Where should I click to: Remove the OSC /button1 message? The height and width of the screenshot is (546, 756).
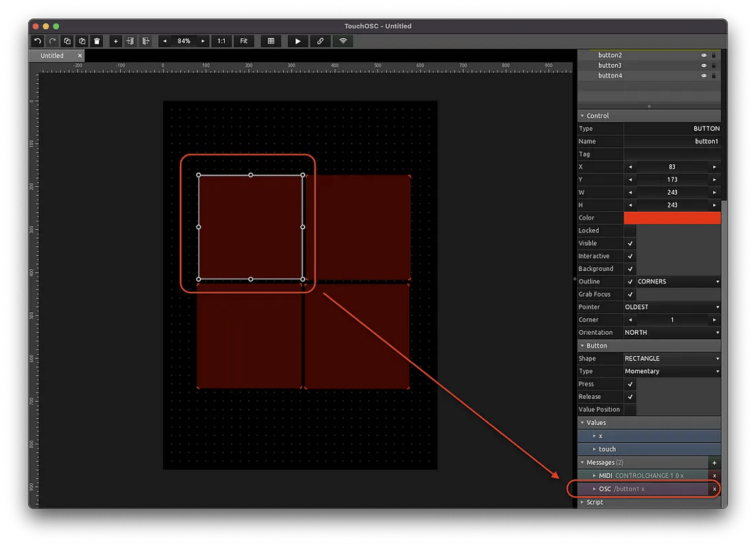coord(714,489)
